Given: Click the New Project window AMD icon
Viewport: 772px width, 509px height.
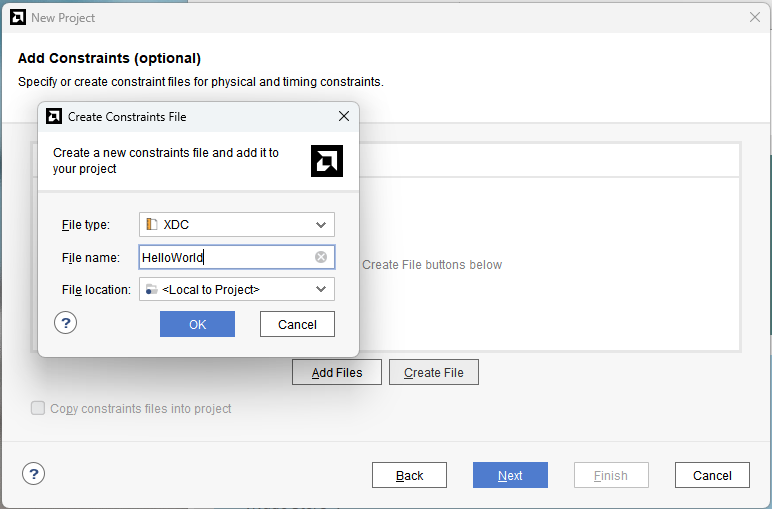Looking at the screenshot, I should (18, 18).
